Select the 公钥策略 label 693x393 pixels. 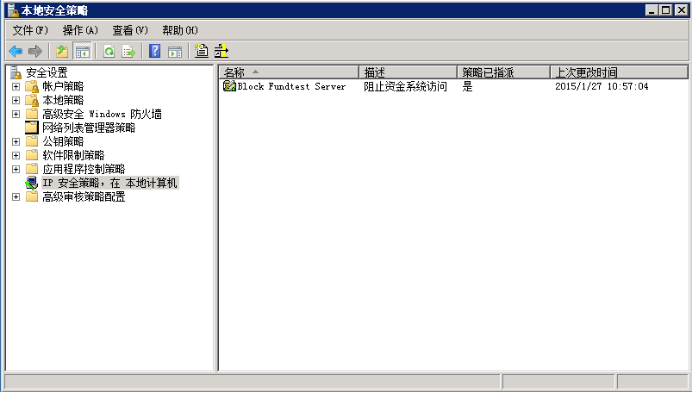coord(63,141)
